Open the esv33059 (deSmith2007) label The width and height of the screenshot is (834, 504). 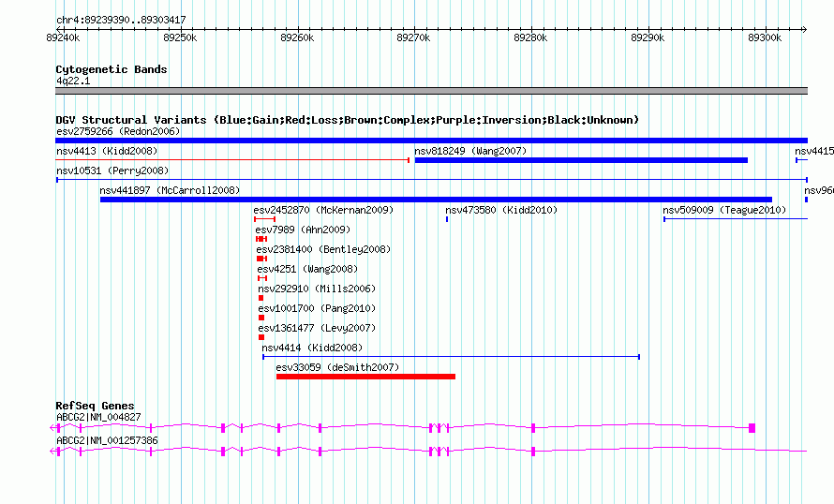tap(337, 367)
